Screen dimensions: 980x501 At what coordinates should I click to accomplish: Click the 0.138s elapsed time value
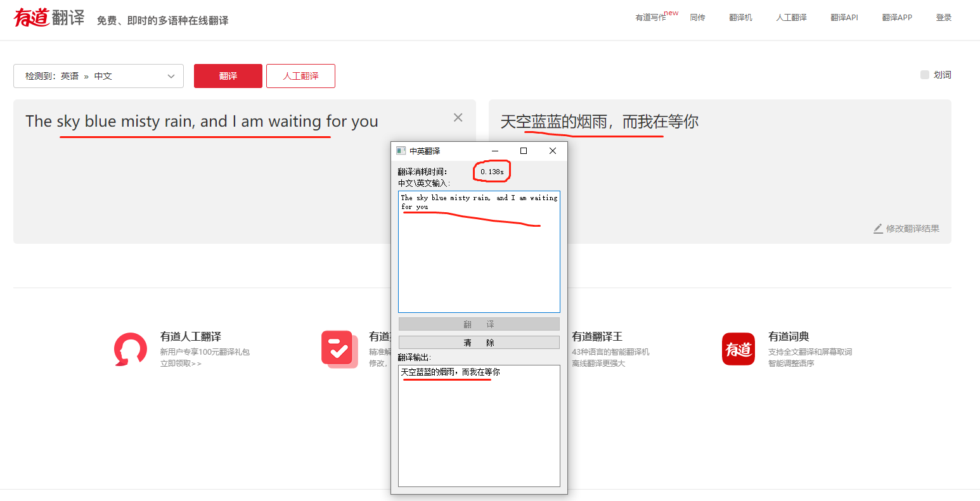[x=492, y=172]
